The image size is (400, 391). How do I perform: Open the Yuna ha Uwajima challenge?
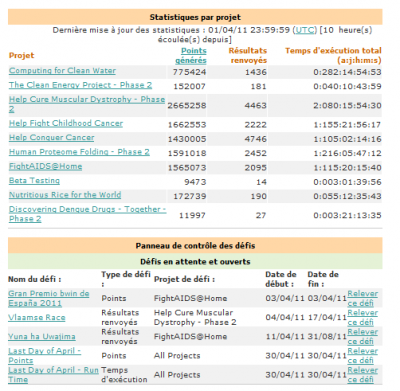pyautogui.click(x=42, y=337)
